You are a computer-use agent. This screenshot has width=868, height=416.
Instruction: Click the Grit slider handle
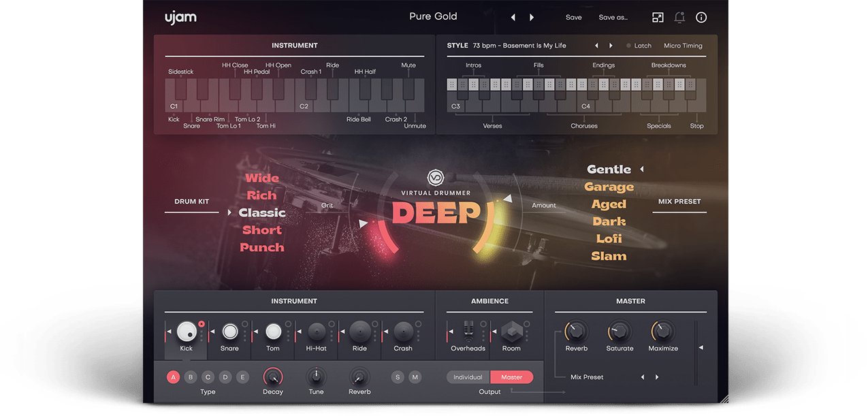364,223
